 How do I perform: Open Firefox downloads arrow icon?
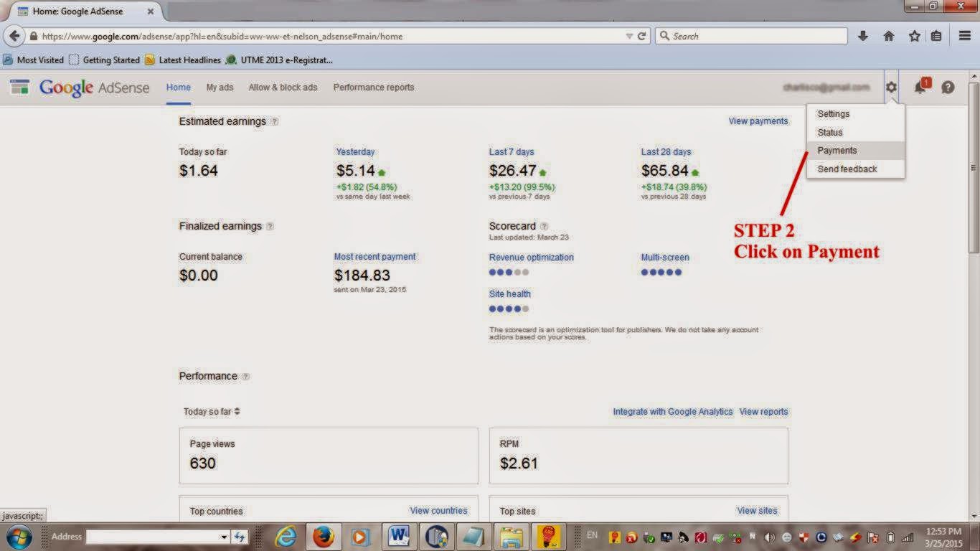[x=863, y=35]
